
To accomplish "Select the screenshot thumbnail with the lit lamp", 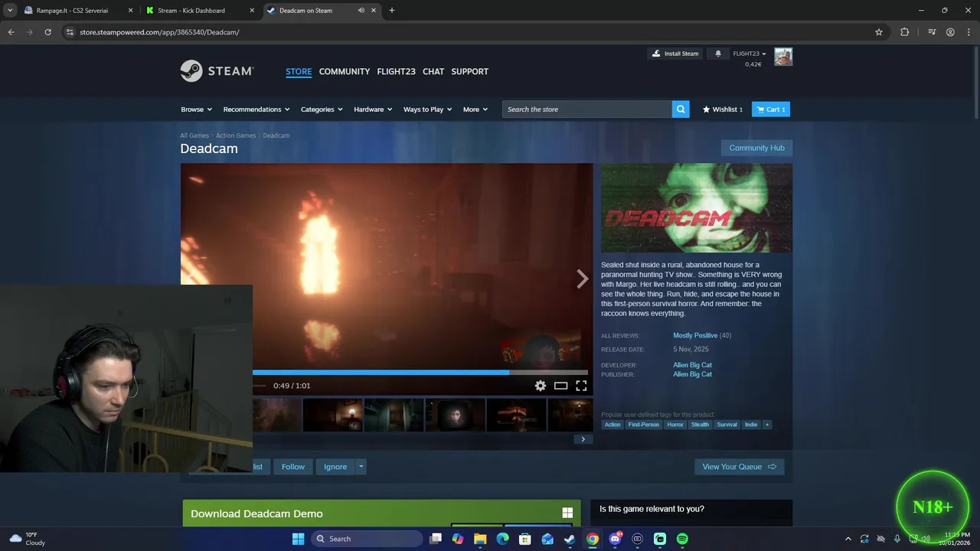I will click(x=333, y=416).
